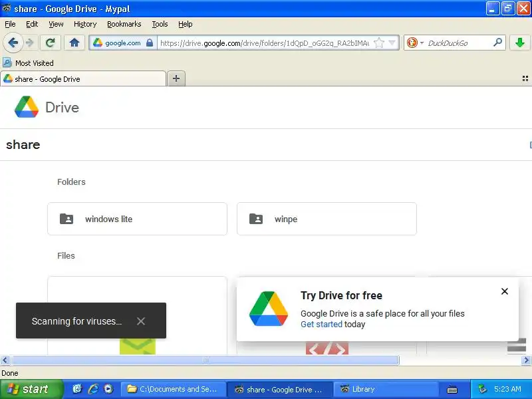Click the shared folder icon on winpe
Viewport: 532px width, 399px height.
click(x=256, y=219)
